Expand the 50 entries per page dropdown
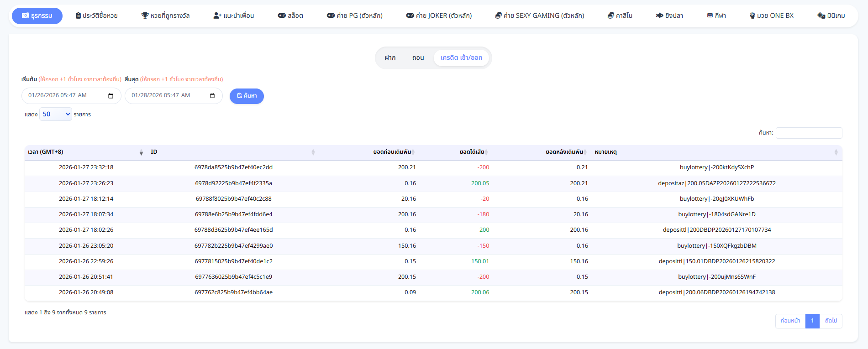Screen dimensions: 868x349 click(56, 114)
